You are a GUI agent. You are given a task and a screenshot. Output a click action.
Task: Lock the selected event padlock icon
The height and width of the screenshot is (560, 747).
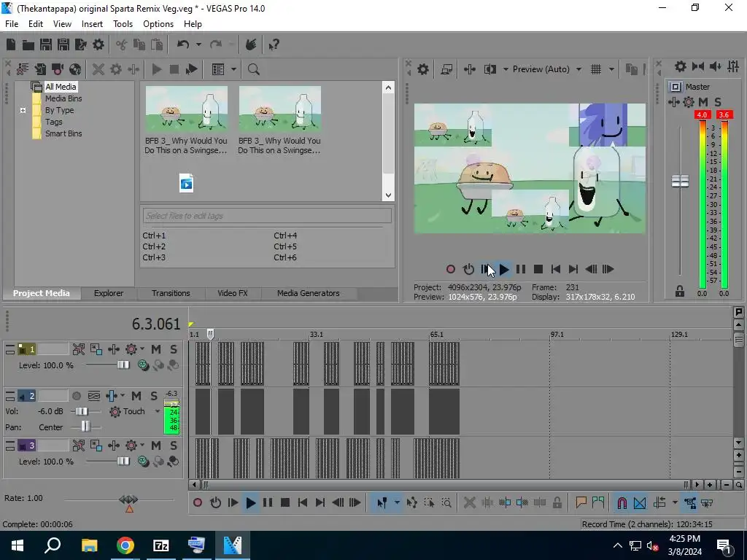[x=557, y=502]
